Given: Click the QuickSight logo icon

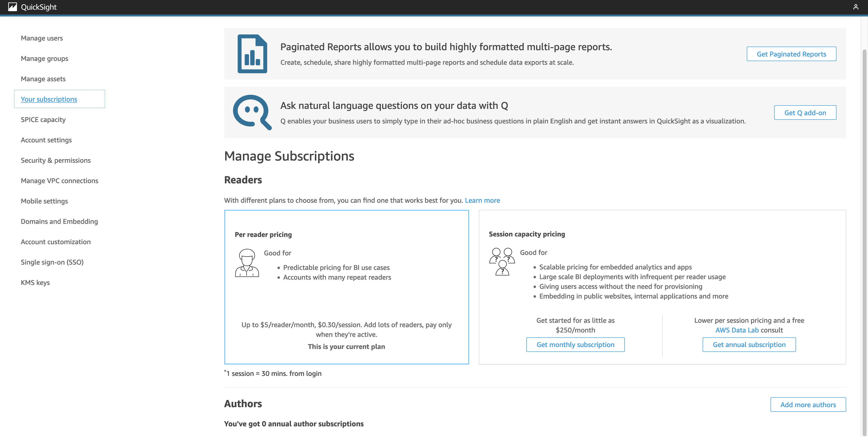Looking at the screenshot, I should point(12,7).
